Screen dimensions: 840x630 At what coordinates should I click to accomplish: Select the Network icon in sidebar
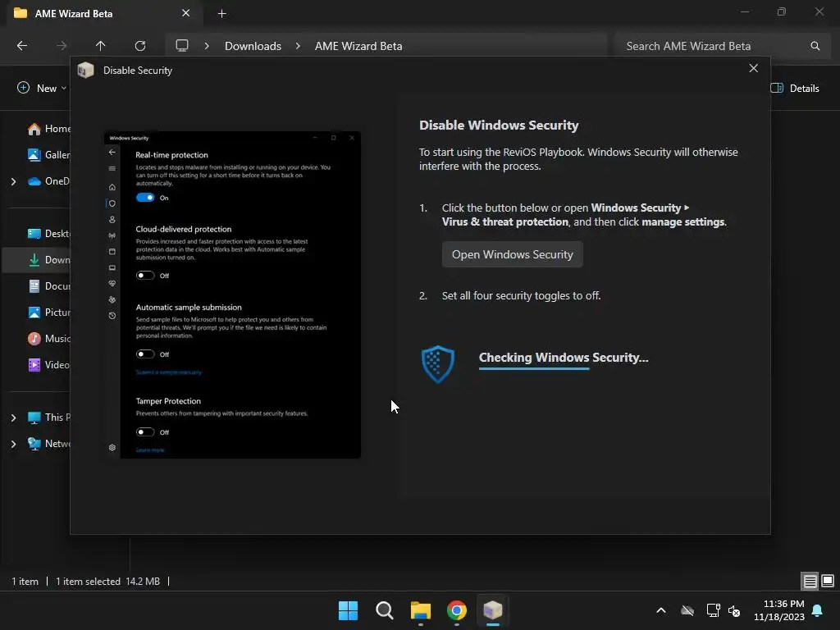tap(34, 444)
